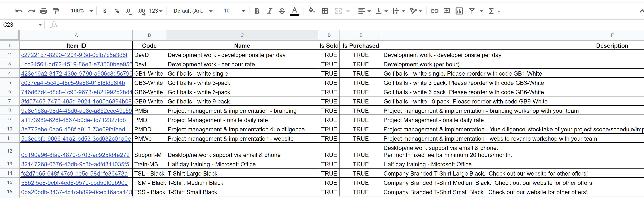Open item link 32147268-0576-46db-9c3b-adfd311035f5
644x198 pixels.
(x=75, y=164)
